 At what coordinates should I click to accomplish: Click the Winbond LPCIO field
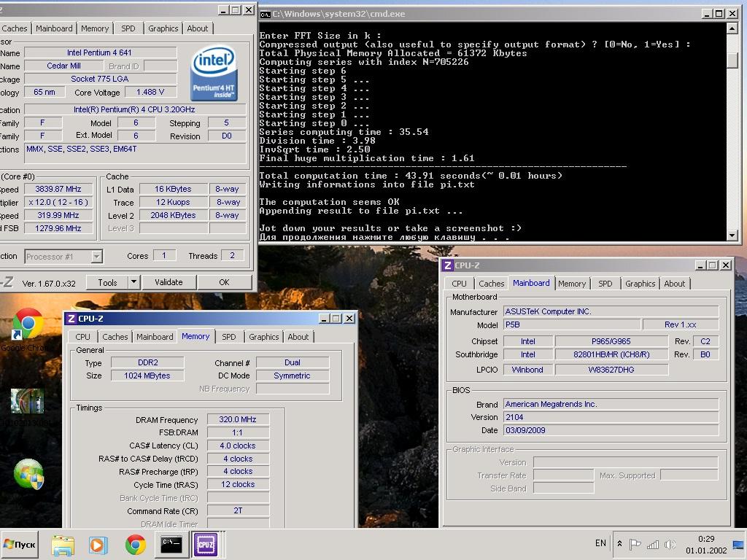(527, 370)
